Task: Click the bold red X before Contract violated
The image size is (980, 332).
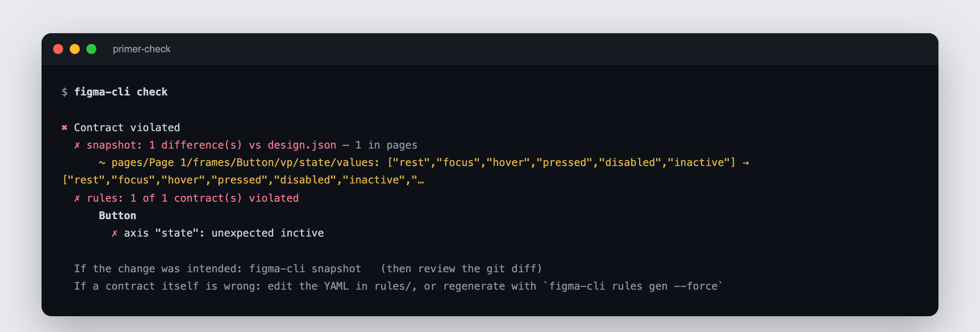Action: (x=64, y=127)
